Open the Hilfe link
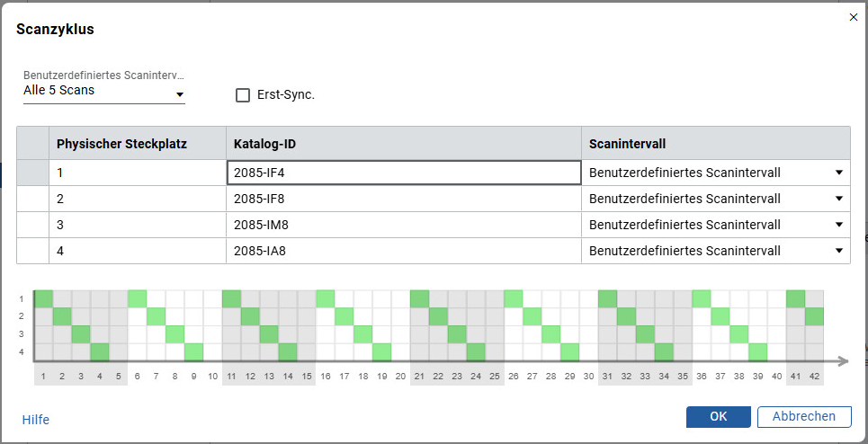The width and height of the screenshot is (868, 444). click(x=35, y=420)
